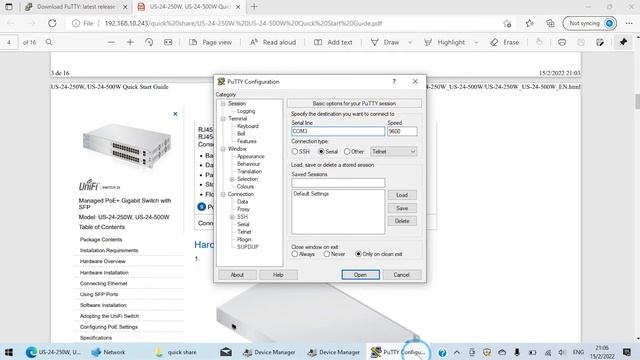Open the PDF search magnifier
640x360 pixels.
(49, 42)
